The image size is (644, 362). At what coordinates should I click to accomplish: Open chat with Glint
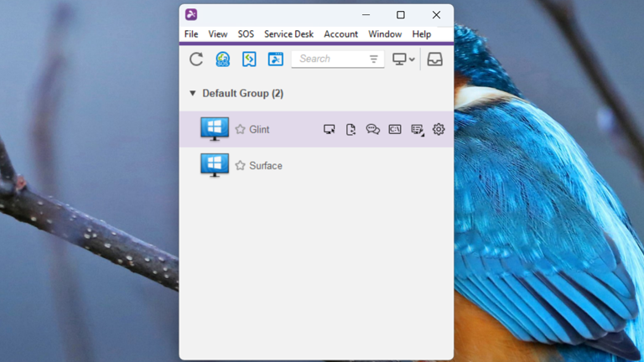(372, 129)
